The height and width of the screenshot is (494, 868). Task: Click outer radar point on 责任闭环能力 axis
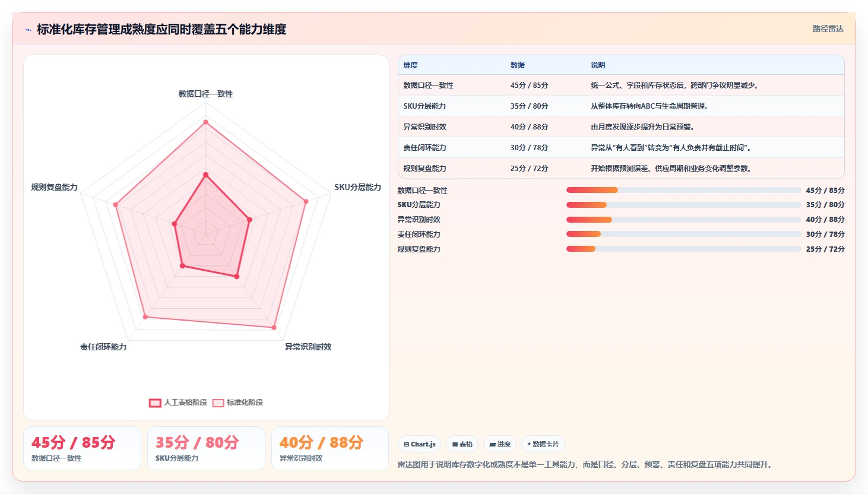[145, 317]
